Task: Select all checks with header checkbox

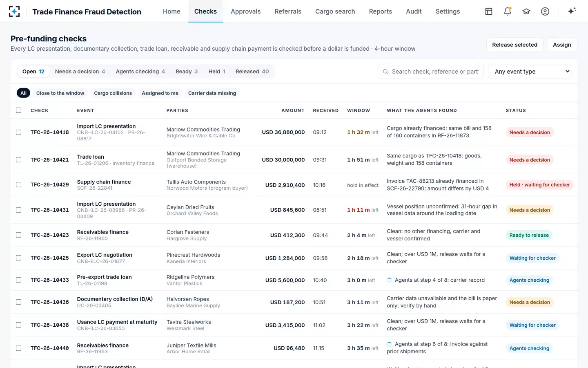Action: point(18,110)
